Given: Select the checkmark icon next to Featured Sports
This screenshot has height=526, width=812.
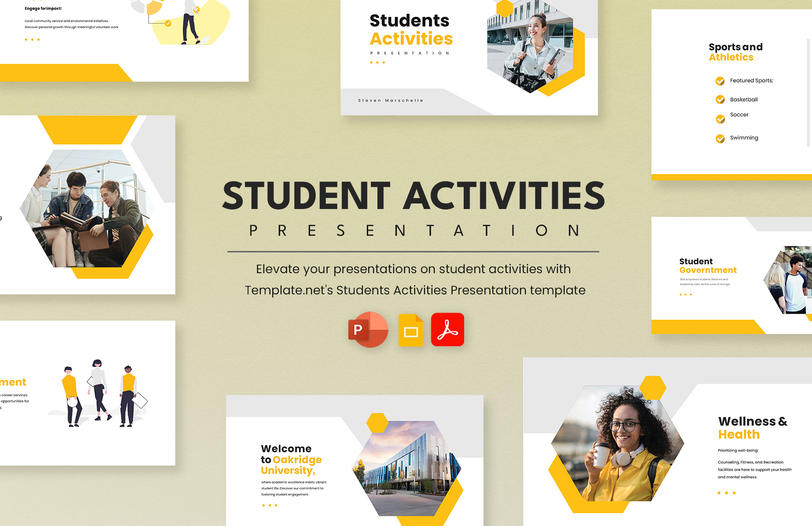Looking at the screenshot, I should pyautogui.click(x=720, y=81).
